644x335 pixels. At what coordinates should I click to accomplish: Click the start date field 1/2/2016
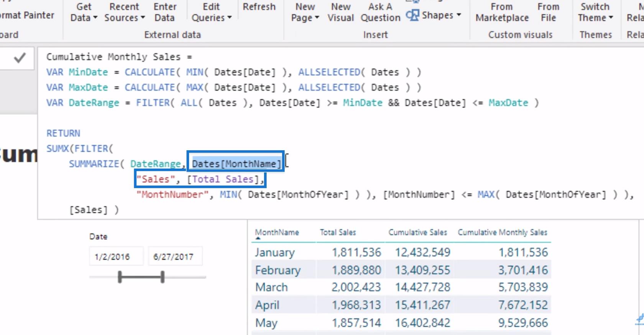pyautogui.click(x=116, y=256)
